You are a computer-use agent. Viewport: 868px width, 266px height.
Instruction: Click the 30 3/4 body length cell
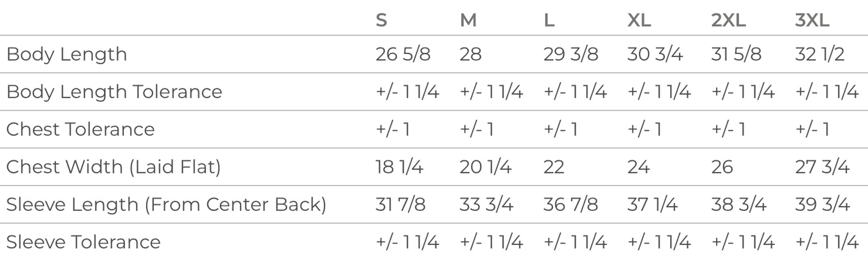(655, 55)
